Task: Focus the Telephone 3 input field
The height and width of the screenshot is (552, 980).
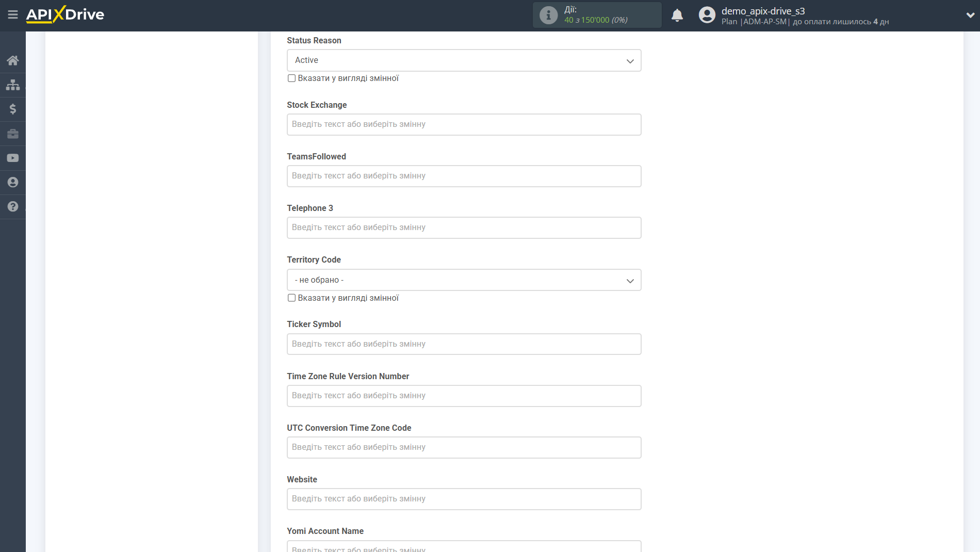Action: tap(464, 228)
